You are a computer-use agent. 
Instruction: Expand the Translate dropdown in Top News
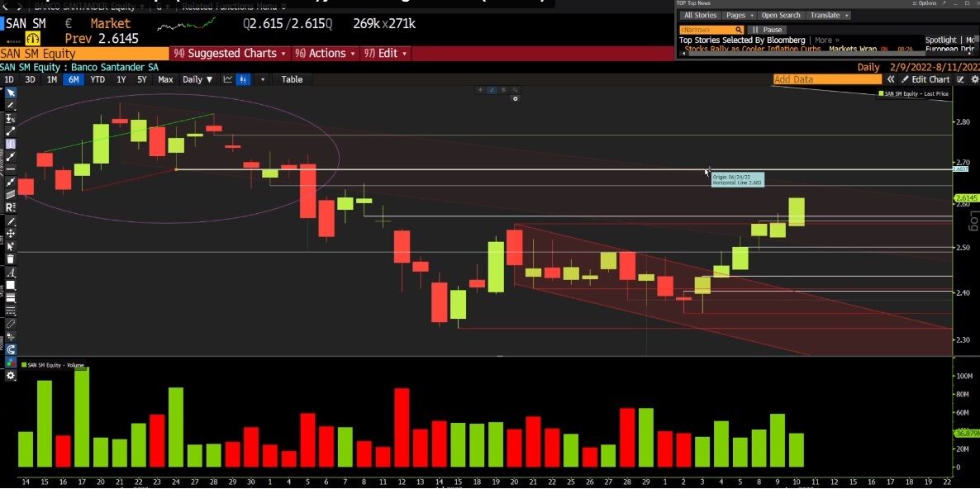pyautogui.click(x=827, y=15)
